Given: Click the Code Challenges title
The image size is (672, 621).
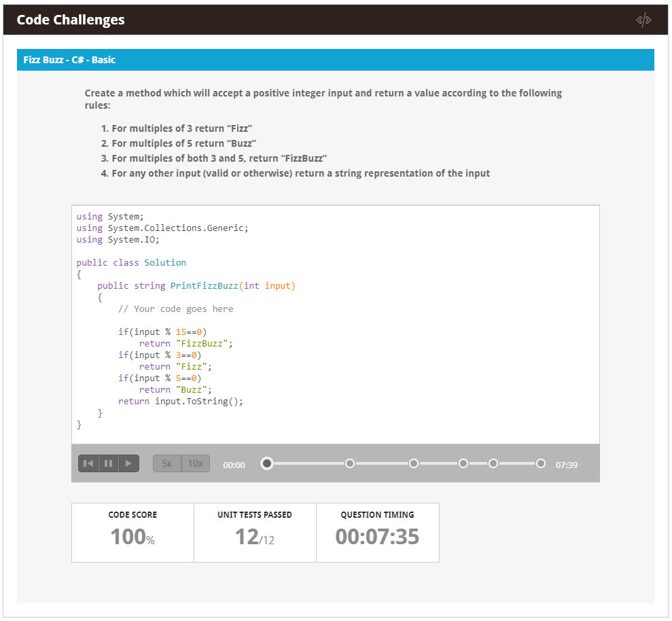Looking at the screenshot, I should (x=71, y=20).
